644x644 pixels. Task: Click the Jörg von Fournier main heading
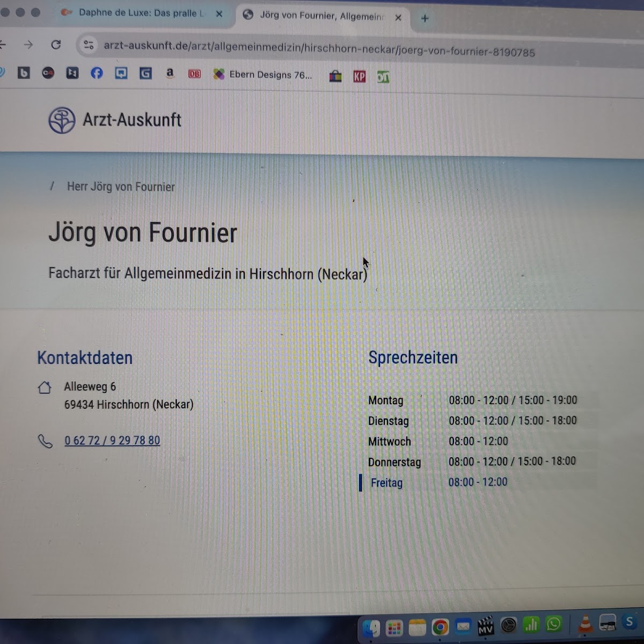143,233
